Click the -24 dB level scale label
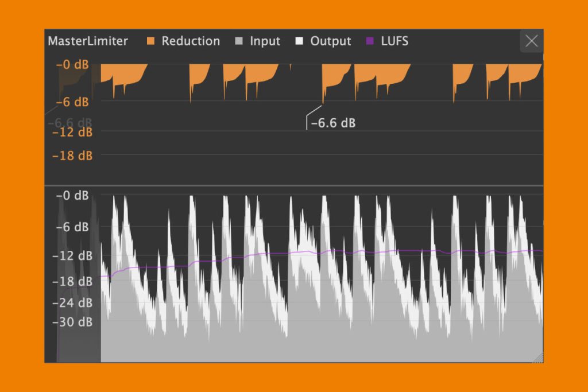 click(x=72, y=302)
